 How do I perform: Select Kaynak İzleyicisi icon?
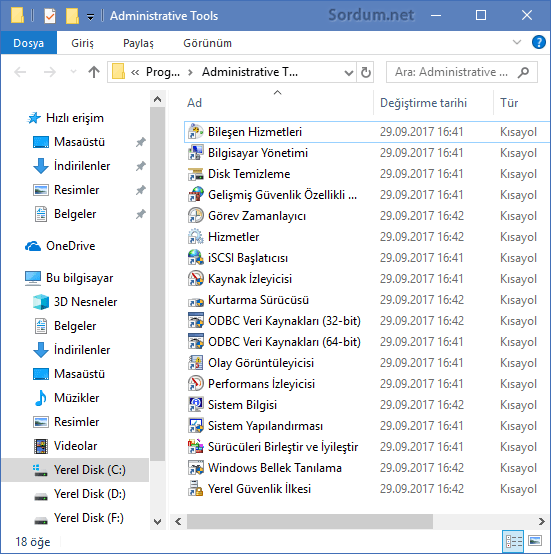(x=195, y=279)
